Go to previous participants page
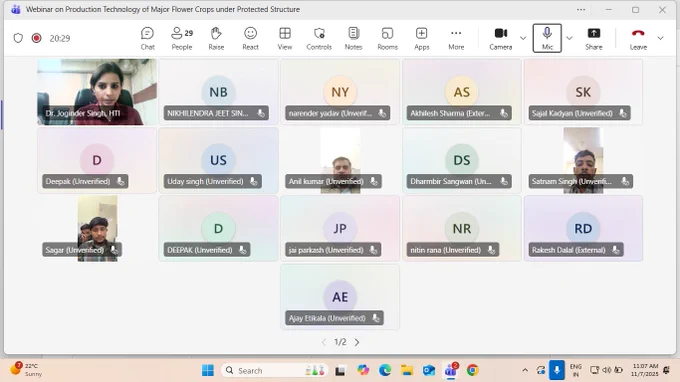Viewport: 680px width, 382px height. point(324,342)
